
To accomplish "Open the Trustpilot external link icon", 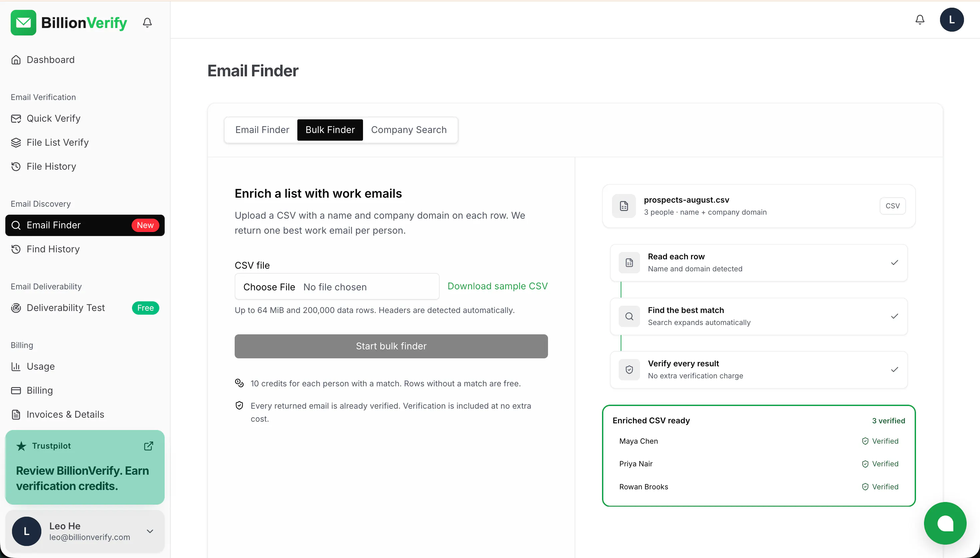I will (x=149, y=446).
